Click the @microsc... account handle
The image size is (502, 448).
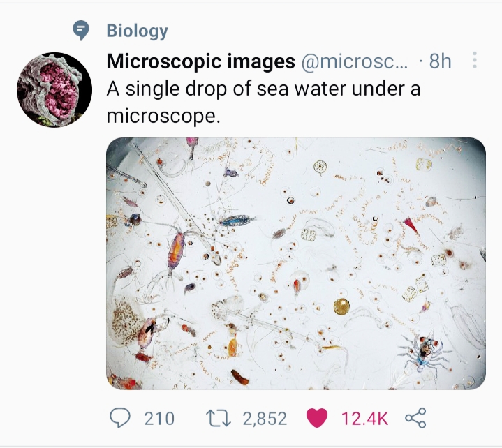pyautogui.click(x=354, y=61)
